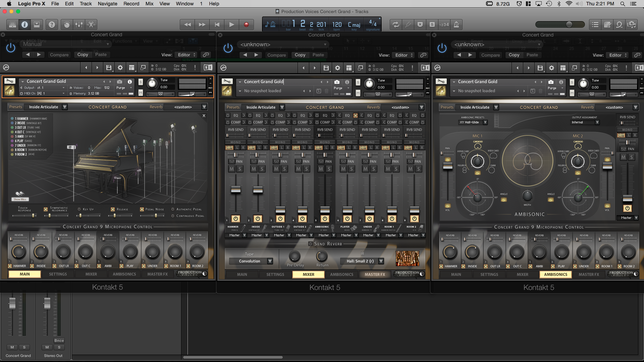Open the Library button in the Logic control bar
Viewport: 644px width, 362px height.
tap(12, 24)
